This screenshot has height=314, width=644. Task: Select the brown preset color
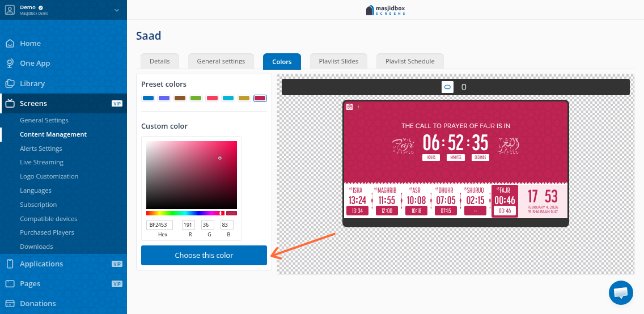(180, 98)
